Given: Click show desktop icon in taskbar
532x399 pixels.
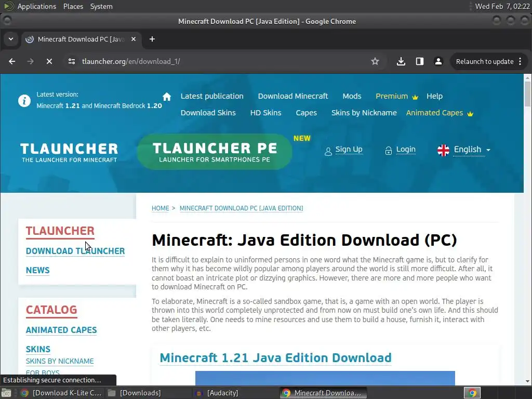Looking at the screenshot, I should pyautogui.click(x=6, y=393).
